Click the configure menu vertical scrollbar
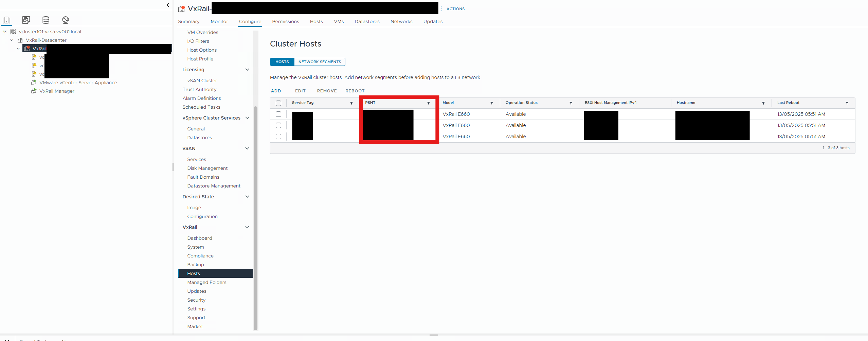 [x=255, y=217]
